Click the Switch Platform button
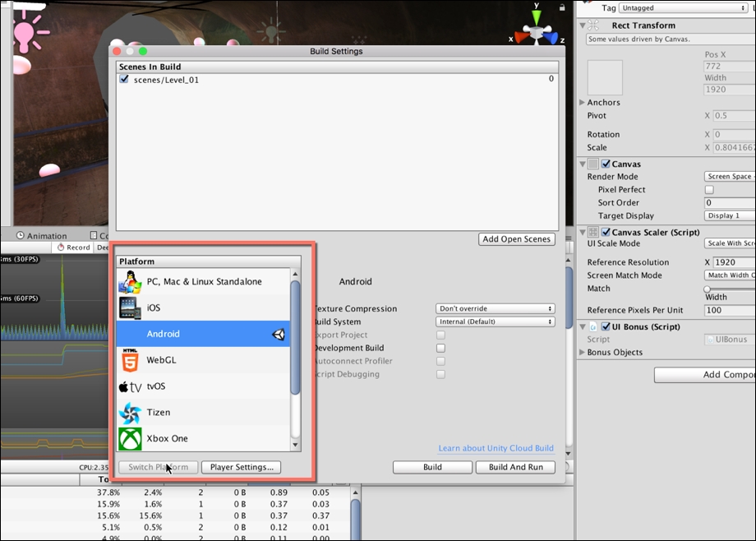 tap(158, 467)
